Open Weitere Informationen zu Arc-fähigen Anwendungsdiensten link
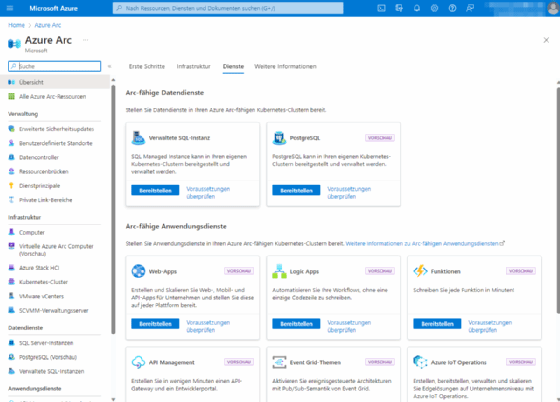Image resolution: width=560 pixels, height=402 pixels. 425,243
